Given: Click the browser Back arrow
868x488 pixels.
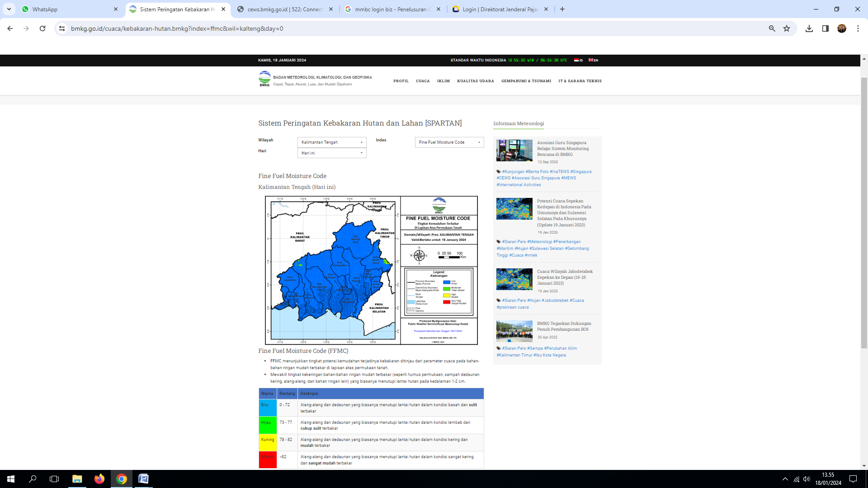Looking at the screenshot, I should pyautogui.click(x=10, y=28).
